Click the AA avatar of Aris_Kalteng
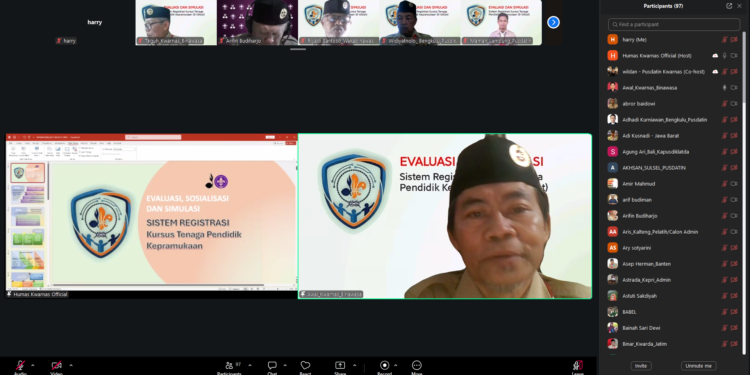750x375 pixels. point(613,232)
